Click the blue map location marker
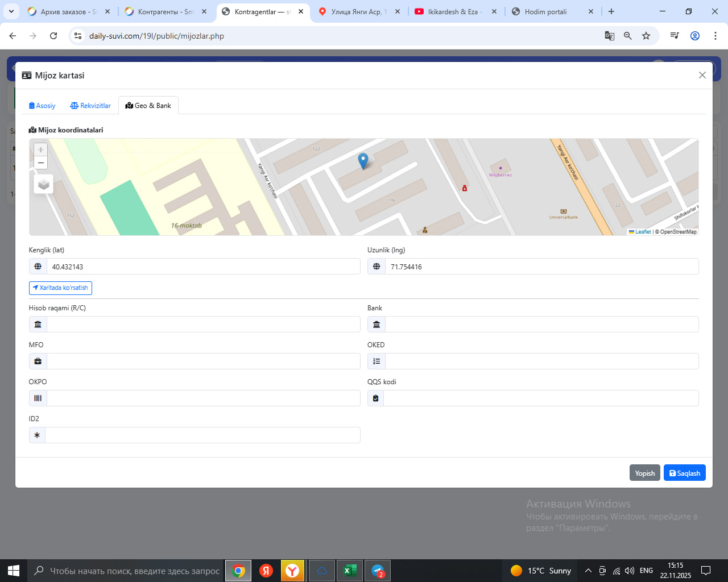 click(363, 160)
